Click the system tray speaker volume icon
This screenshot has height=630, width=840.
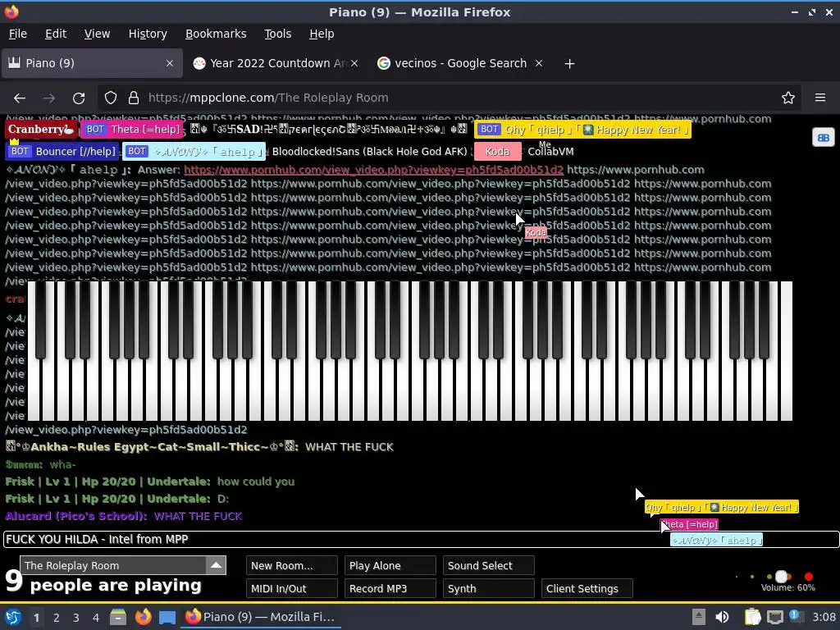pyautogui.click(x=722, y=617)
